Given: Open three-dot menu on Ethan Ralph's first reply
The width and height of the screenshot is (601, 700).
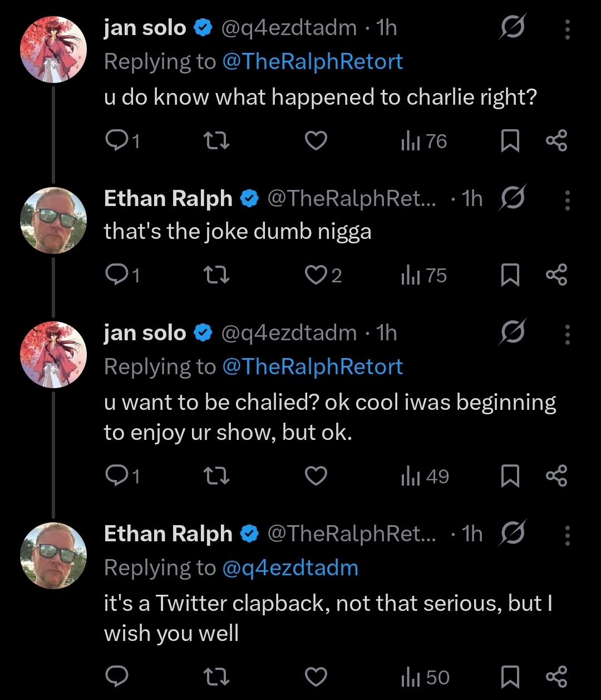Looking at the screenshot, I should click(567, 200).
